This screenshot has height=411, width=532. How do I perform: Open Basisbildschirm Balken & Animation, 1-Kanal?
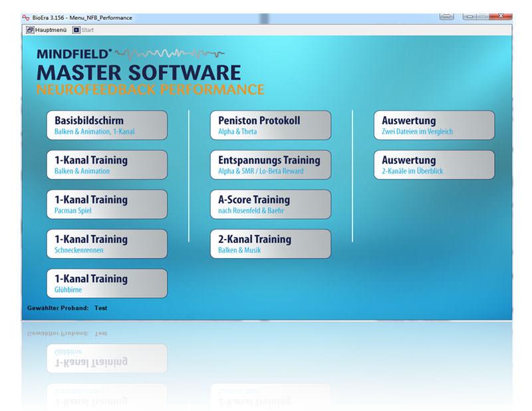point(107,125)
